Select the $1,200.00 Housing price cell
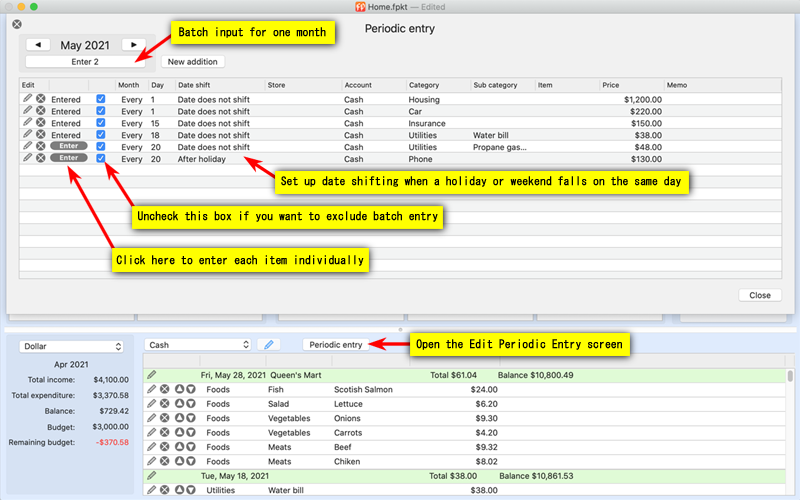 click(643, 99)
